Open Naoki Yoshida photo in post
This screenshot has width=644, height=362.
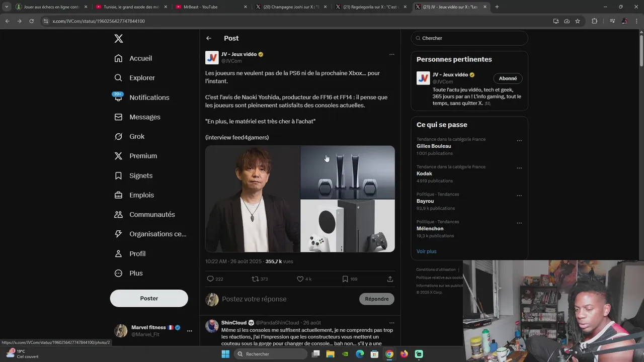253,199
